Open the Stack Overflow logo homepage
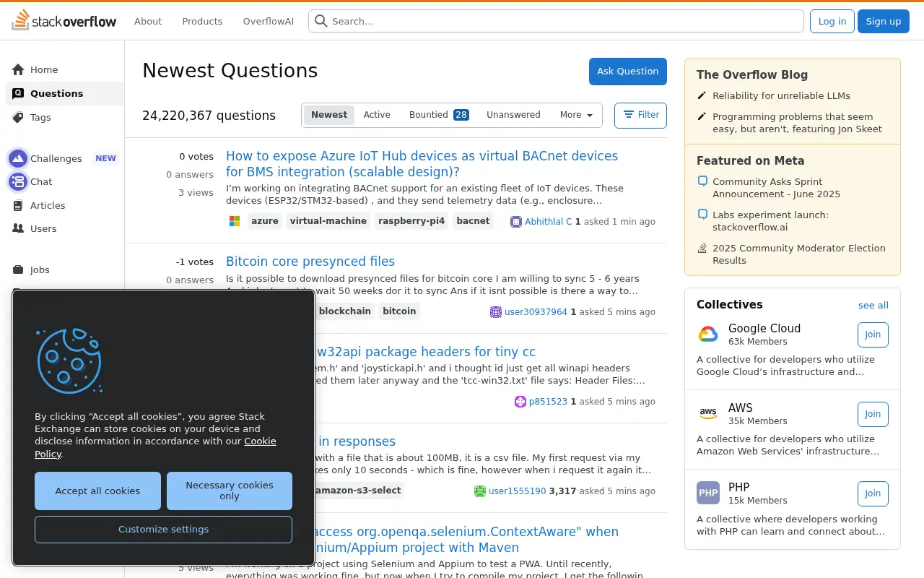The image size is (924, 578). pyautogui.click(x=64, y=20)
